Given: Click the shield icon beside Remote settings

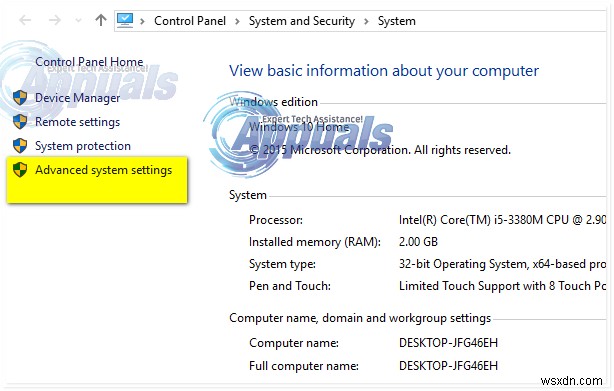Looking at the screenshot, I should (x=20, y=122).
